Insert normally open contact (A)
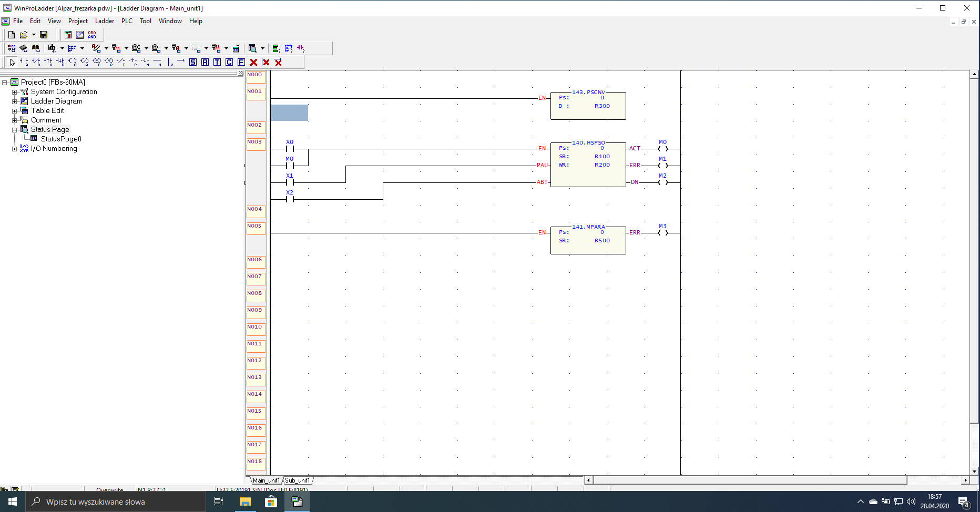 (24, 62)
